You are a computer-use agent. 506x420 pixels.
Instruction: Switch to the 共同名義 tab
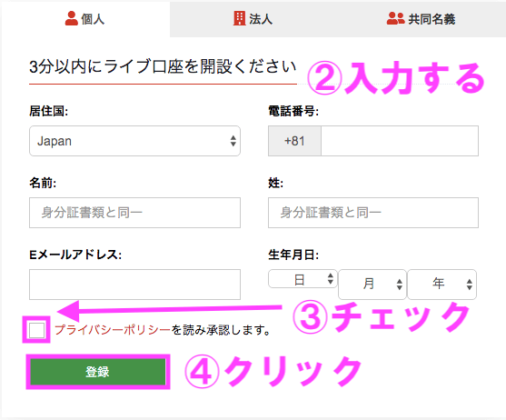pyautogui.click(x=422, y=19)
